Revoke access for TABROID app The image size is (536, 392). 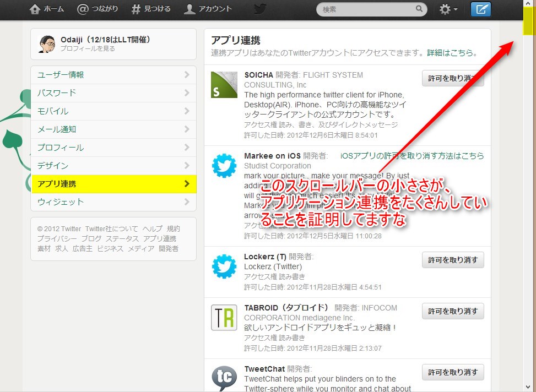(x=453, y=312)
